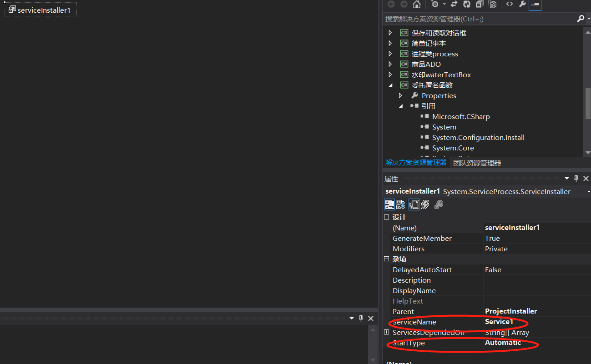Click the Collapse All icon in Solution Explorer

click(x=480, y=5)
